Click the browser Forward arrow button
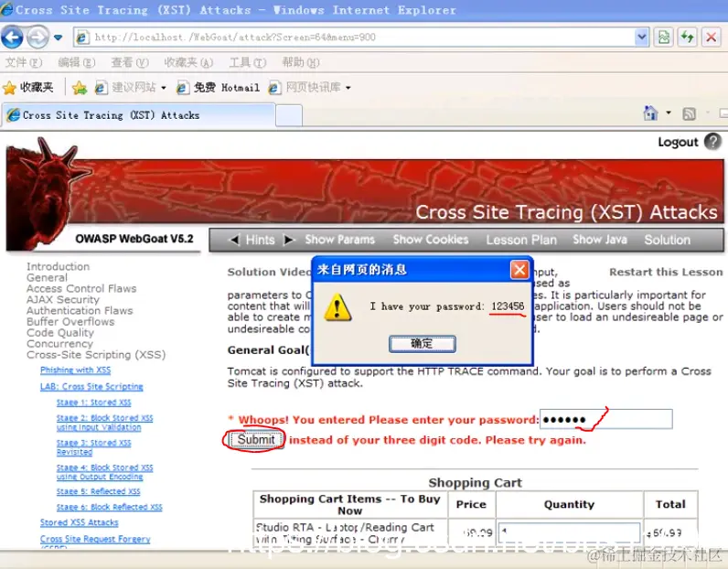The image size is (728, 569). 37,38
